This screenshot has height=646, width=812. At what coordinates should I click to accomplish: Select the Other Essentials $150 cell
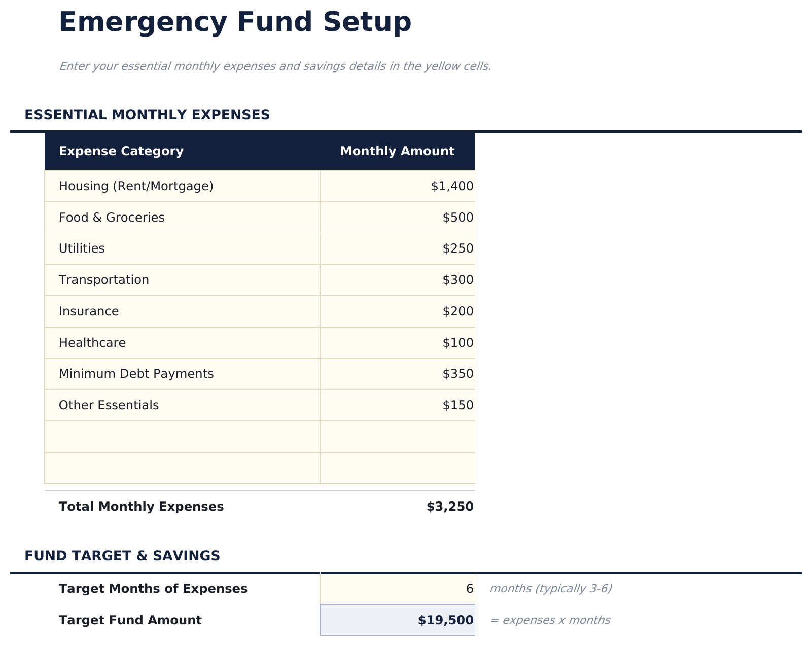397,405
